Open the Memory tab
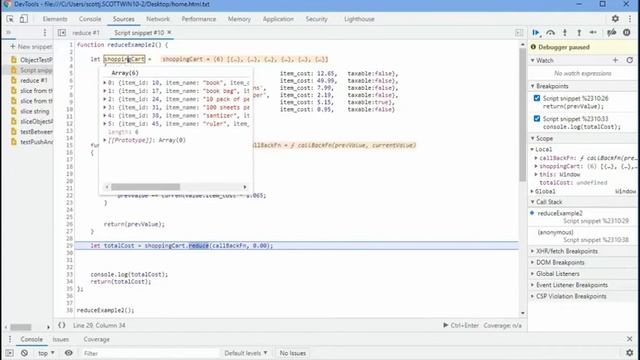 (x=239, y=19)
